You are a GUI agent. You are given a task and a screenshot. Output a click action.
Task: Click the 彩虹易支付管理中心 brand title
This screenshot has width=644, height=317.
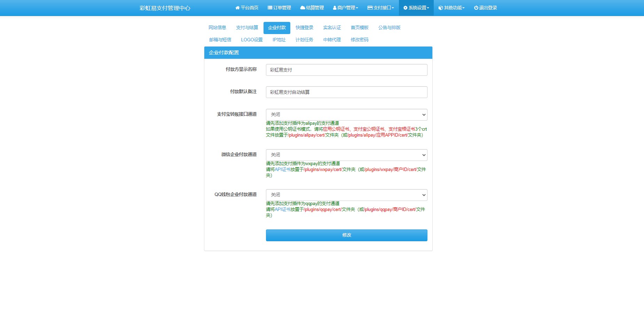tap(165, 8)
